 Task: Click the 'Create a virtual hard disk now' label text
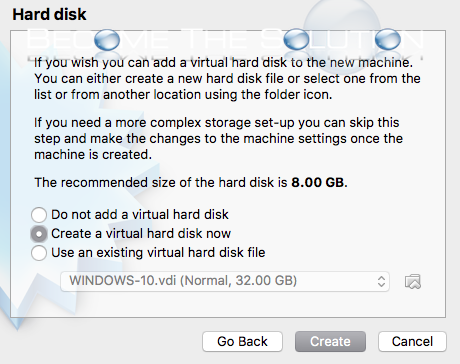click(x=141, y=233)
